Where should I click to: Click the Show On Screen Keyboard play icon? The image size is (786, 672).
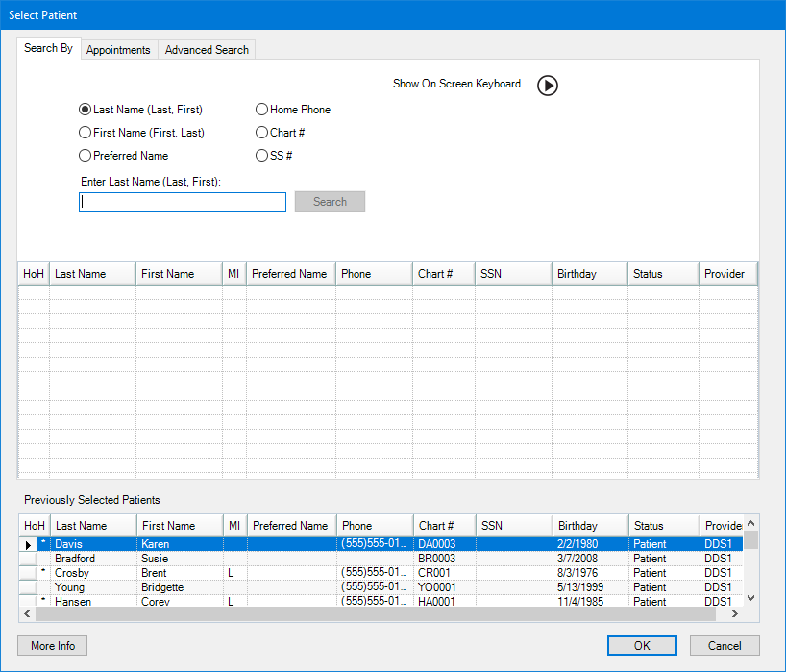click(547, 86)
